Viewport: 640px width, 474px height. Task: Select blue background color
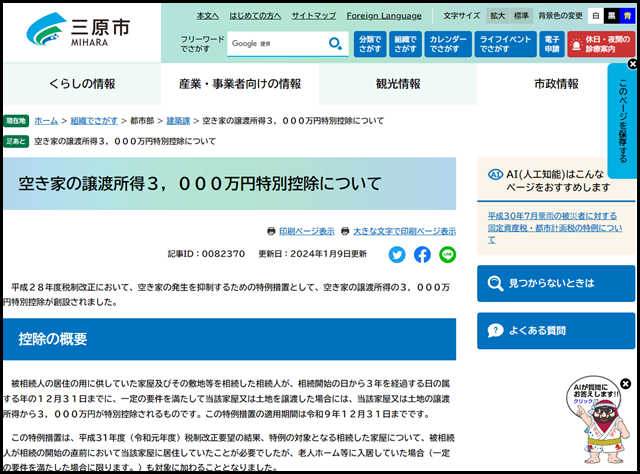point(627,16)
